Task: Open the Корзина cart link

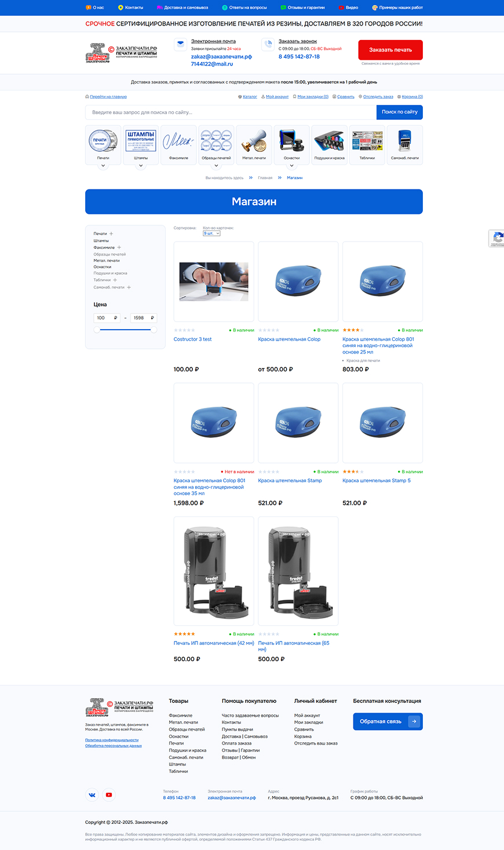Action: 412,97
